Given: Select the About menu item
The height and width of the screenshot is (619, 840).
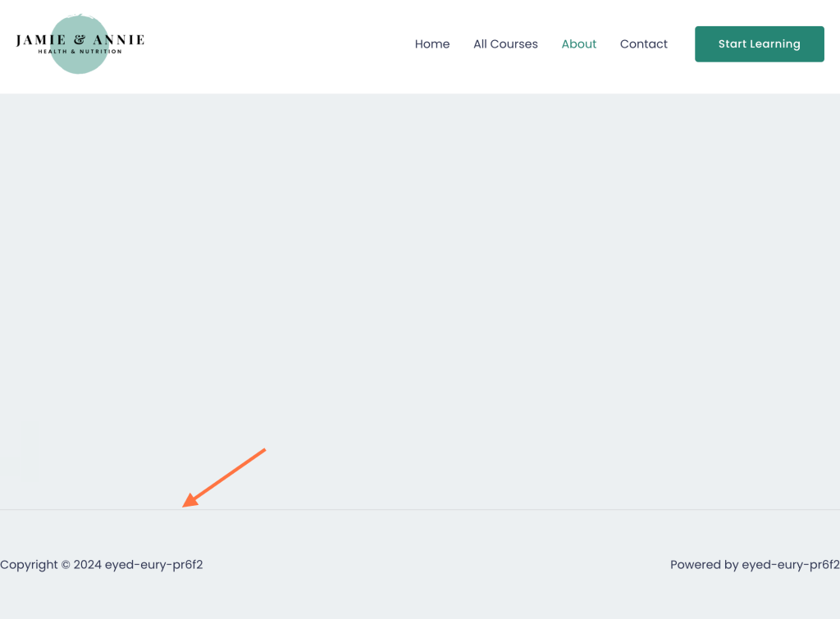Looking at the screenshot, I should 578,44.
